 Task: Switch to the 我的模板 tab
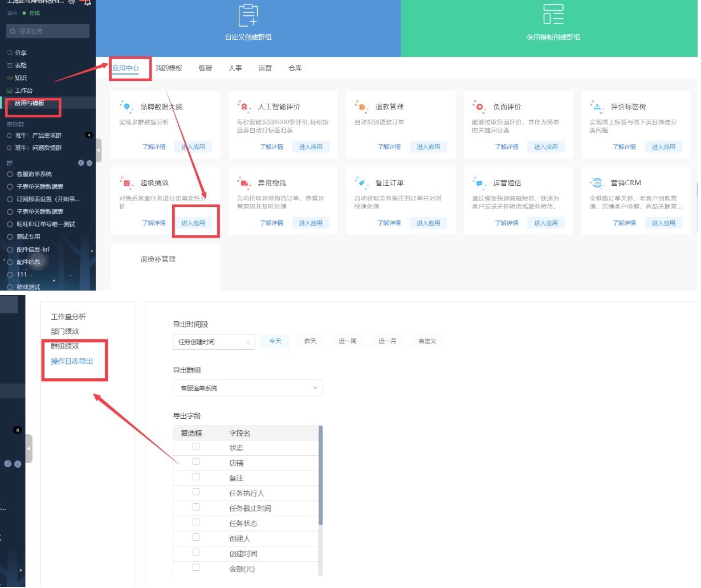(169, 68)
